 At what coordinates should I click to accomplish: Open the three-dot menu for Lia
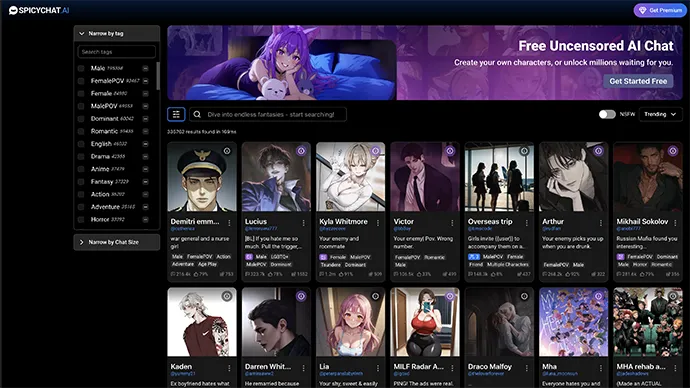(378, 368)
